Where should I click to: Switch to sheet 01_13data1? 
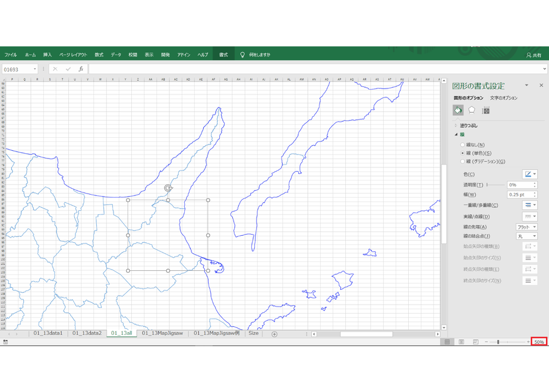tap(48, 333)
